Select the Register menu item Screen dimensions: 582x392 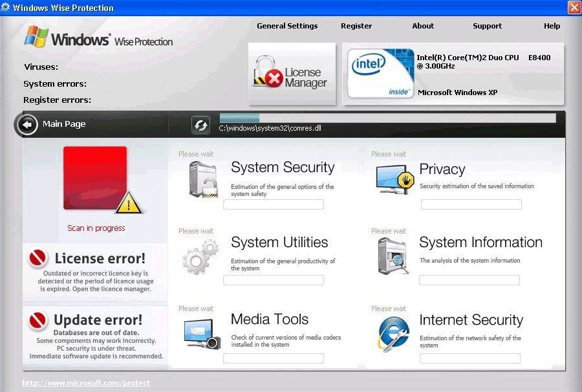[x=356, y=26]
